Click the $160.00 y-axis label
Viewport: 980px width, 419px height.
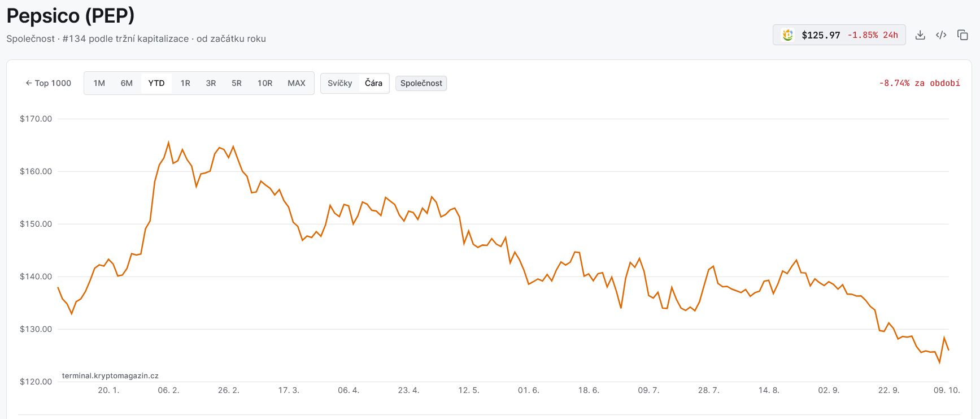tap(36, 171)
